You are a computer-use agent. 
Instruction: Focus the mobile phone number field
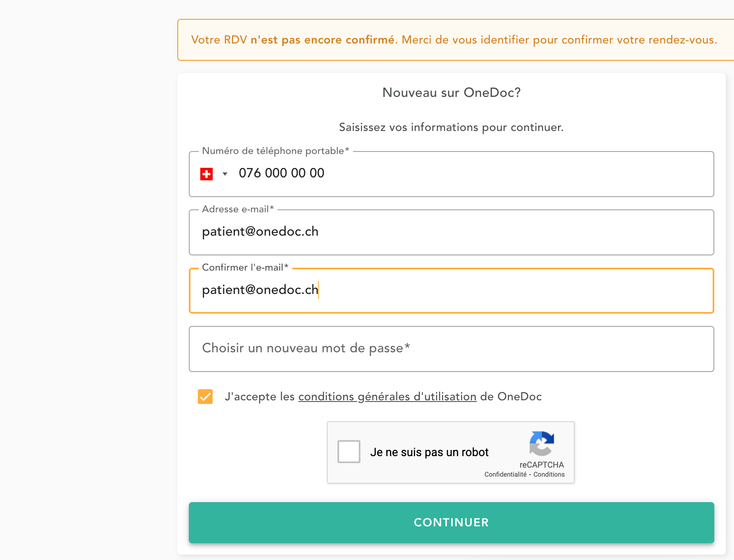[452, 173]
